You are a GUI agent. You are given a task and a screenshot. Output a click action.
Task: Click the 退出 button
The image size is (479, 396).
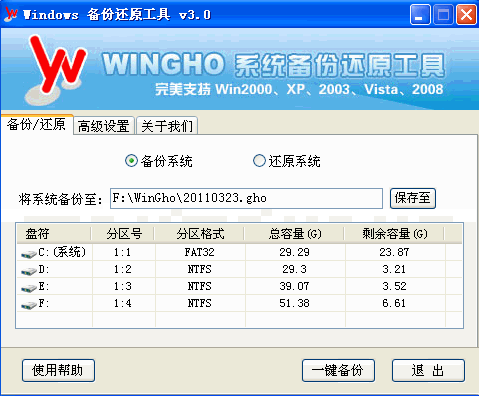(x=428, y=370)
